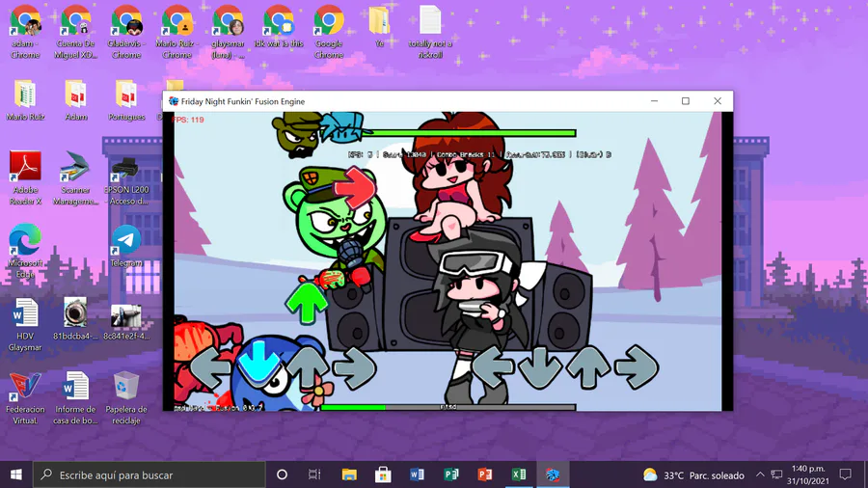Open EPSON L200 printer shortcut
The height and width of the screenshot is (488, 868).
pyautogui.click(x=126, y=178)
